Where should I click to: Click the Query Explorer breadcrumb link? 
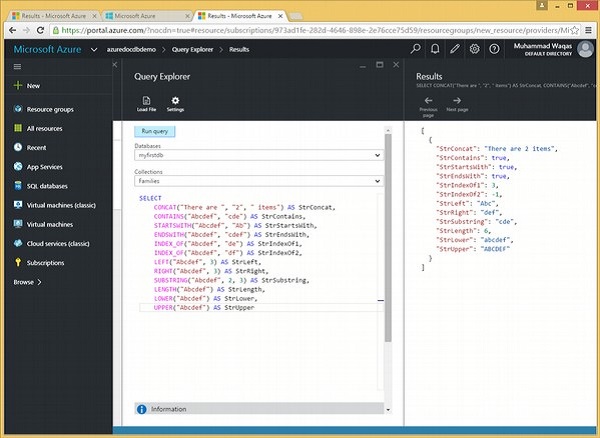pyautogui.click(x=197, y=48)
